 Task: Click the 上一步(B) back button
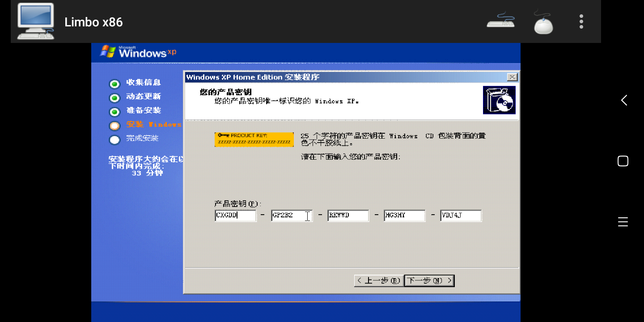click(378, 280)
